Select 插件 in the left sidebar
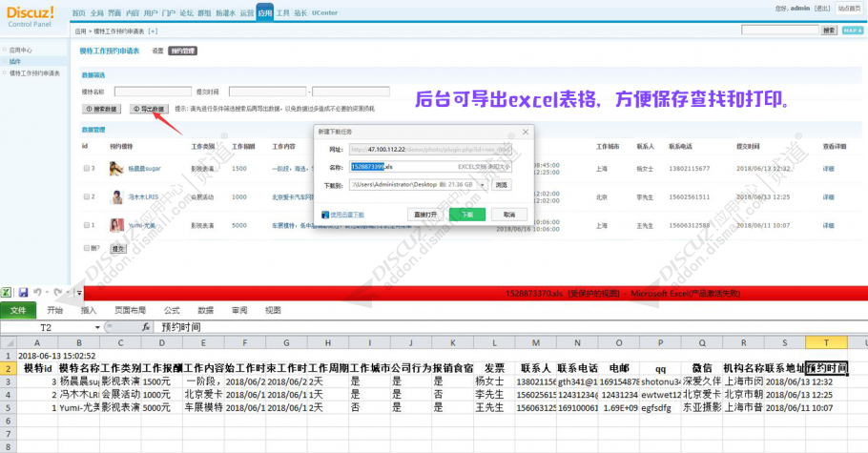 click(x=15, y=61)
